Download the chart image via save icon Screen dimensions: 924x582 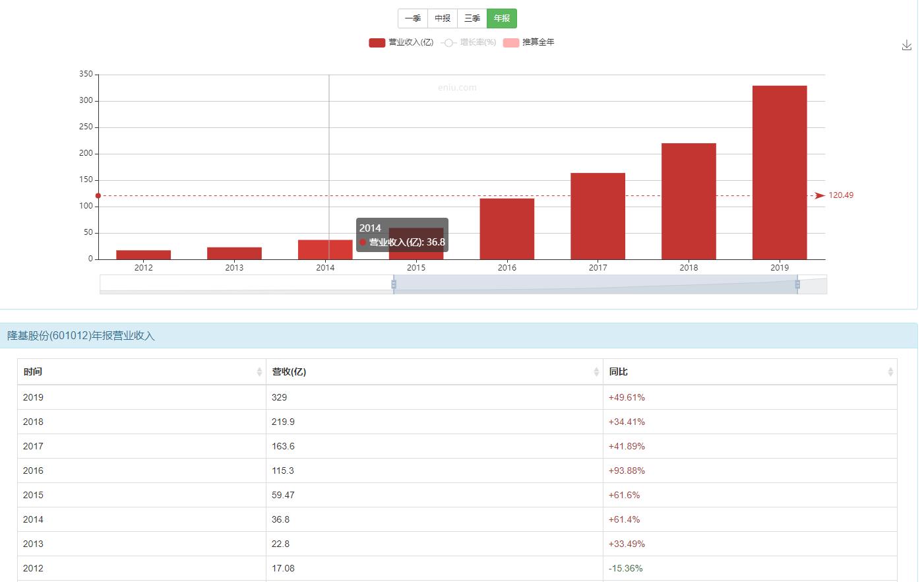906,45
